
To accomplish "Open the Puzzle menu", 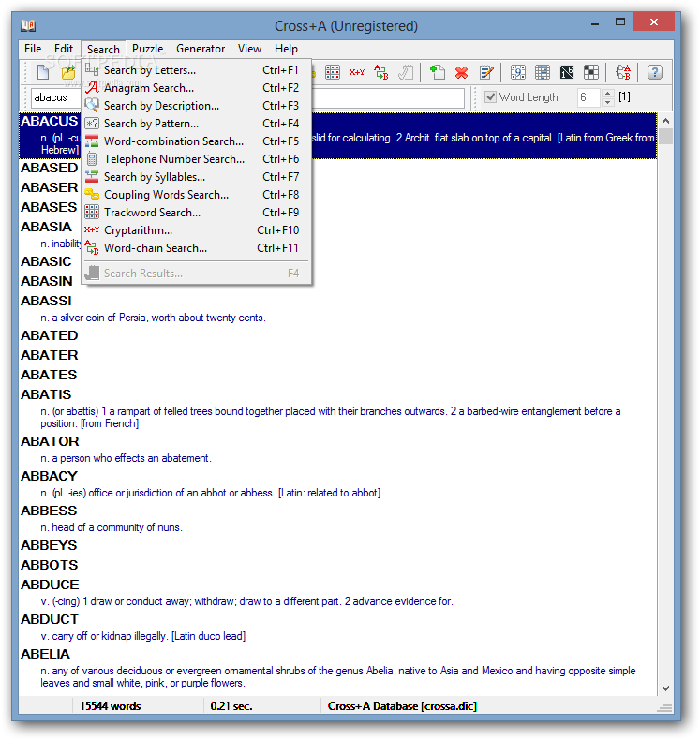I will (x=148, y=49).
